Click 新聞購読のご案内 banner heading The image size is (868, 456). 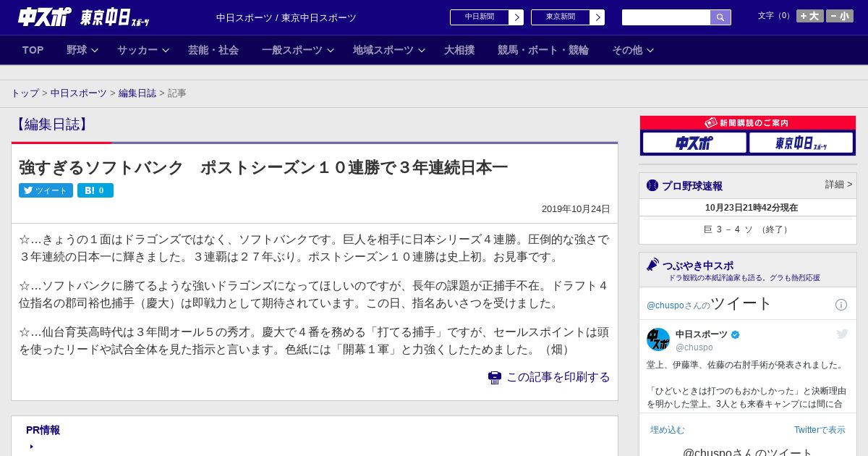click(748, 123)
